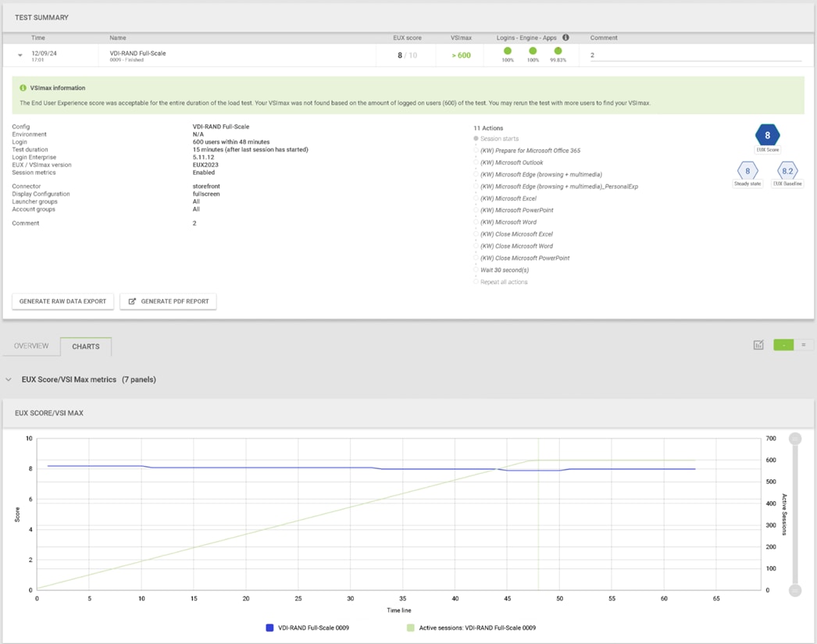Viewport: 817px width, 644px height.
Task: Switch to the Overview tab
Action: 31,345
